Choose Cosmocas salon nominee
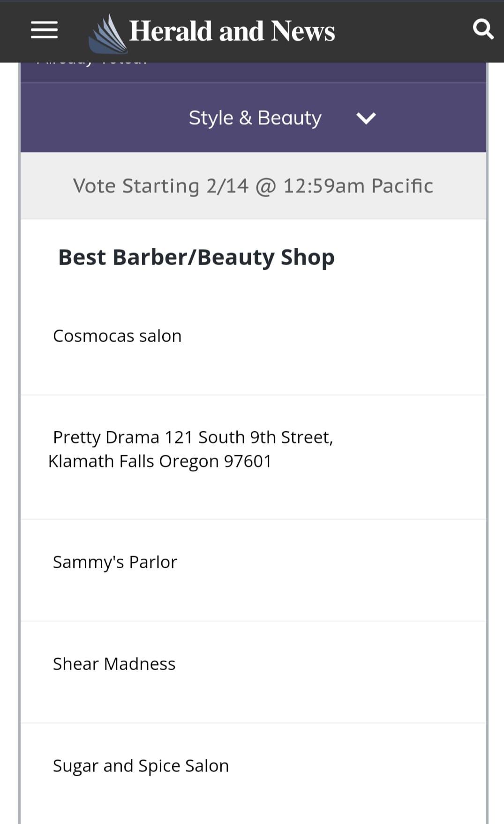The height and width of the screenshot is (824, 504). point(117,336)
